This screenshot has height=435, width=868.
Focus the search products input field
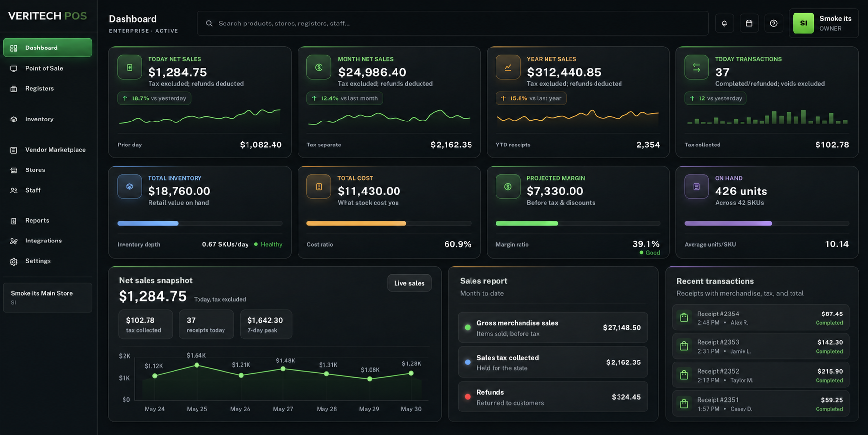coord(452,23)
